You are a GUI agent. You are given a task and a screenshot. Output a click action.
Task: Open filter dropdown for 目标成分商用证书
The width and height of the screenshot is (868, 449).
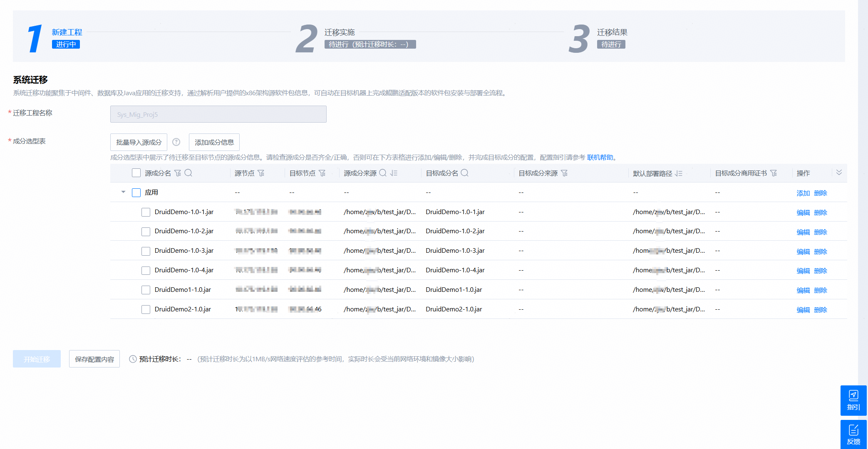pyautogui.click(x=774, y=173)
